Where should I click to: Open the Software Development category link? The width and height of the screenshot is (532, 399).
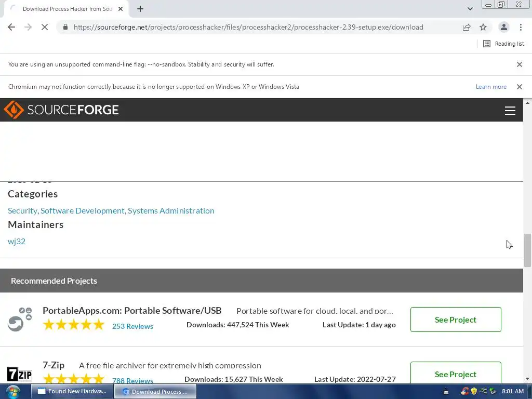(x=83, y=211)
